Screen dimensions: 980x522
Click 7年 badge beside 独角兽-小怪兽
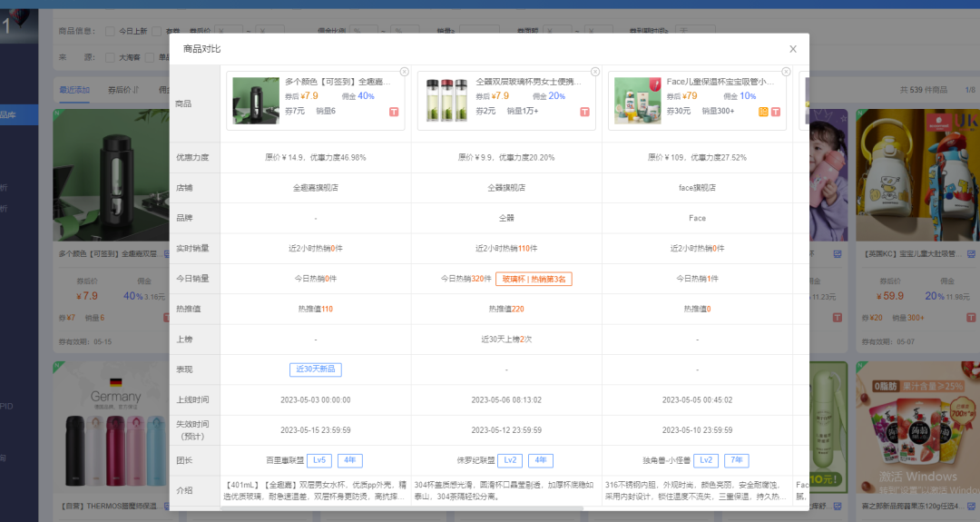point(736,460)
